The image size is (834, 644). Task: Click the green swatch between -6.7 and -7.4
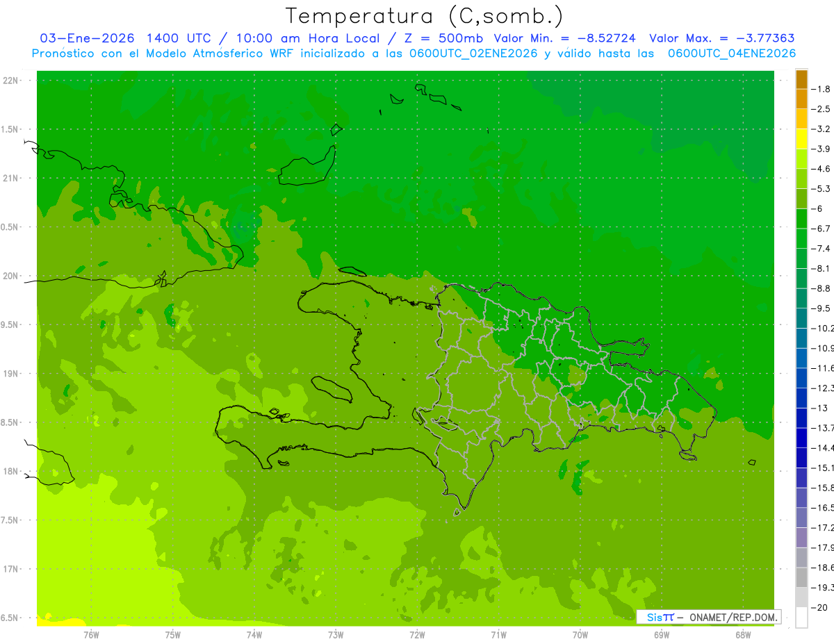pyautogui.click(x=801, y=238)
